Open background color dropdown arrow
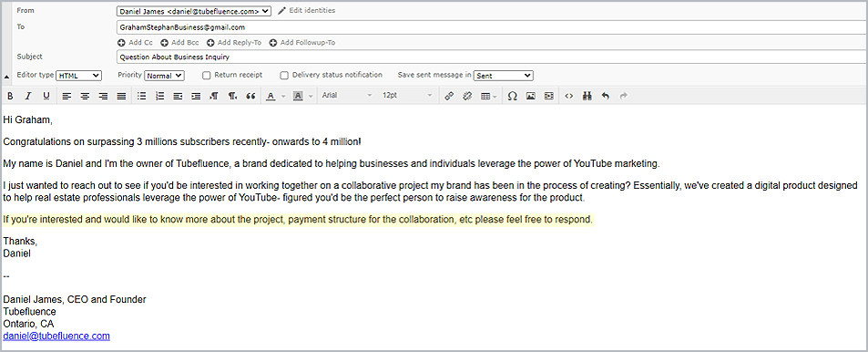868x352 pixels. tap(311, 96)
